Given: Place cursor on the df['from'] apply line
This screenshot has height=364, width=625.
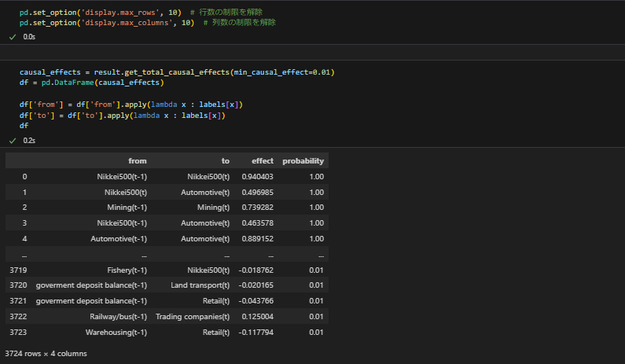Looking at the screenshot, I should (131, 105).
